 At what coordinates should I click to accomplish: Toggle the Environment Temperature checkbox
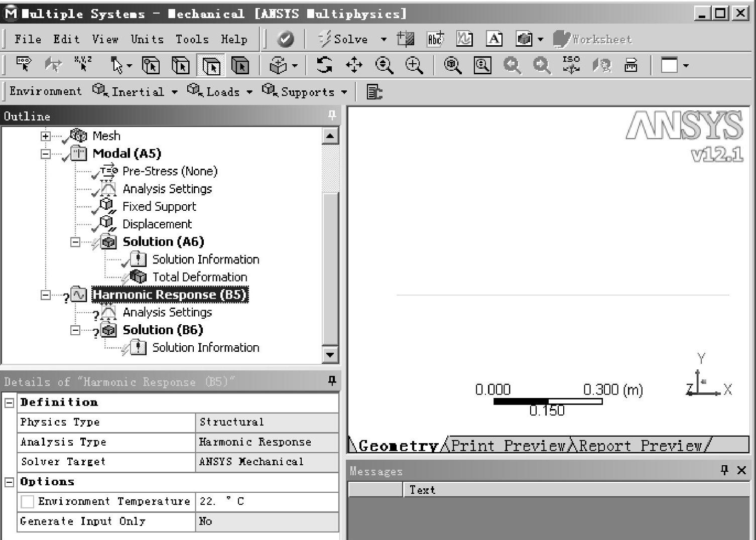pyautogui.click(x=28, y=501)
